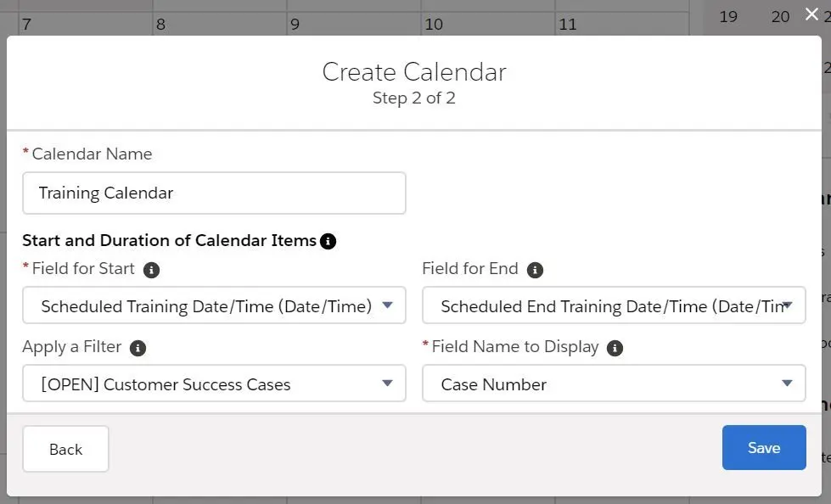
Task: Select day 10 in the background calendar
Action: tap(434, 25)
